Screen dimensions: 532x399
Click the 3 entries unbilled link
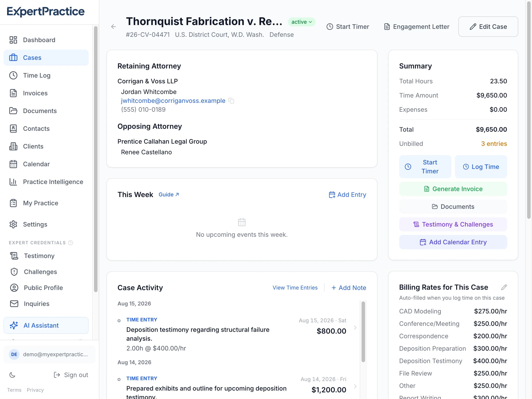[494, 144]
